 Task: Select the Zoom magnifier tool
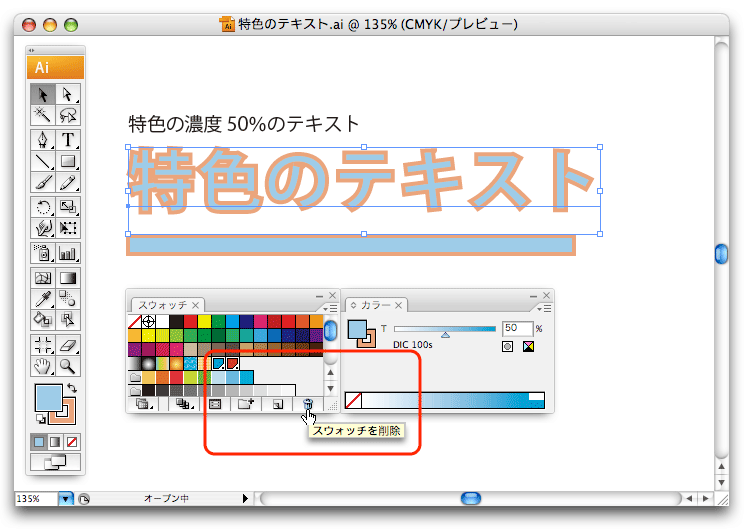[x=69, y=365]
